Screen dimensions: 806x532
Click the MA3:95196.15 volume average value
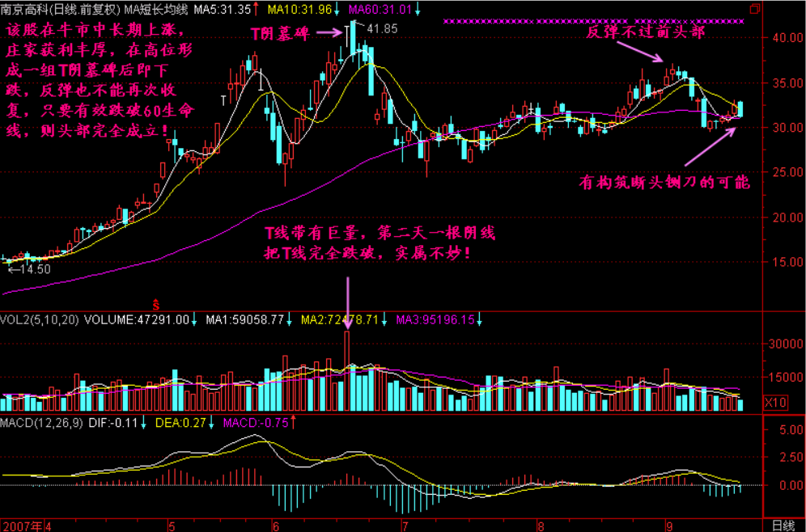435,320
